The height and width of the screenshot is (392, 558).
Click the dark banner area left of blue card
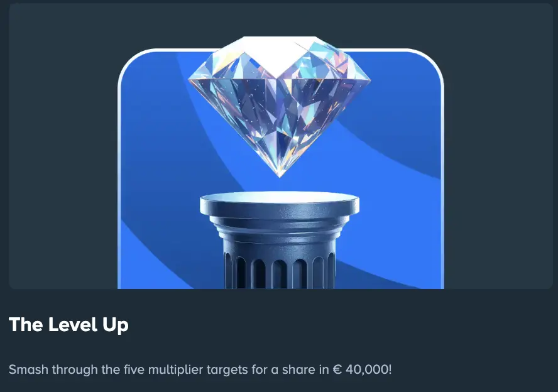click(x=63, y=146)
